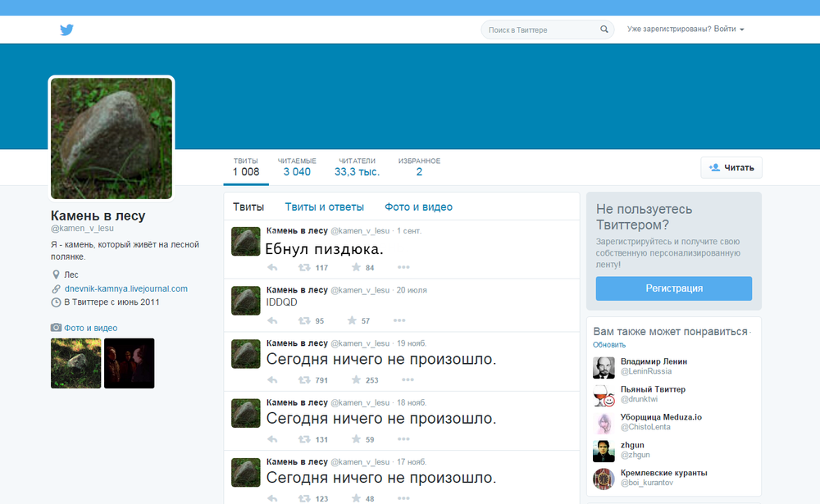Viewport: 820px width, 504px height.
Task: Reply to the 1 сент. tweet
Action: point(272,268)
